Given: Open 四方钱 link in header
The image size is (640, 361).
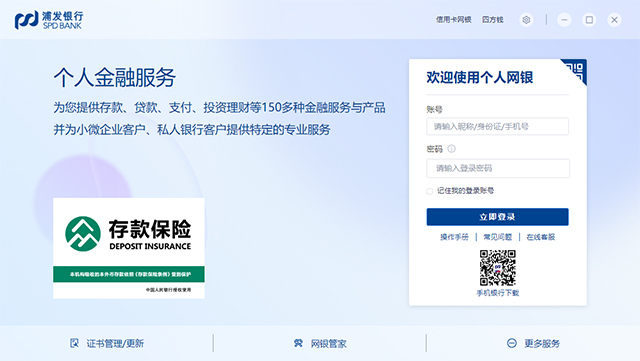Looking at the screenshot, I should coord(493,20).
